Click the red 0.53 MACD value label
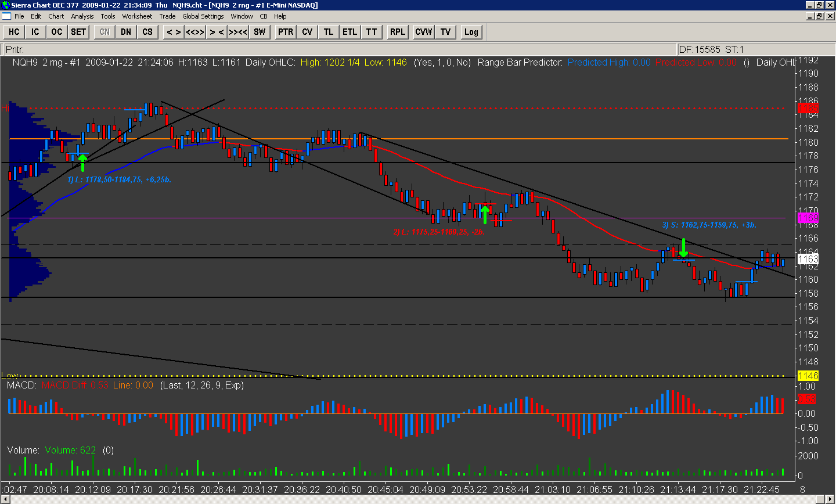Screen dimensions: 836x504 807,399
